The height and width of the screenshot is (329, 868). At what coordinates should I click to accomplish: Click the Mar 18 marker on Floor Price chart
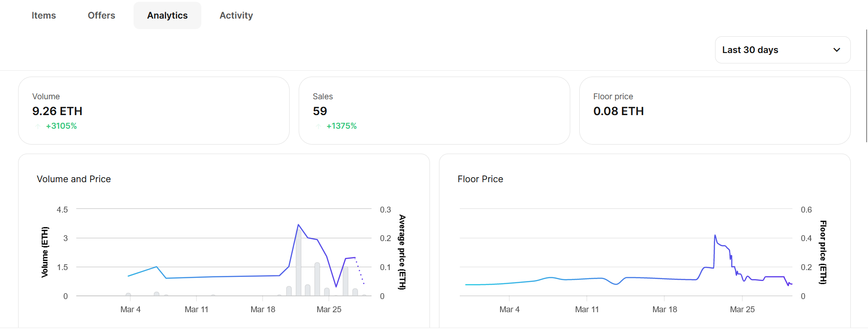coord(664,309)
